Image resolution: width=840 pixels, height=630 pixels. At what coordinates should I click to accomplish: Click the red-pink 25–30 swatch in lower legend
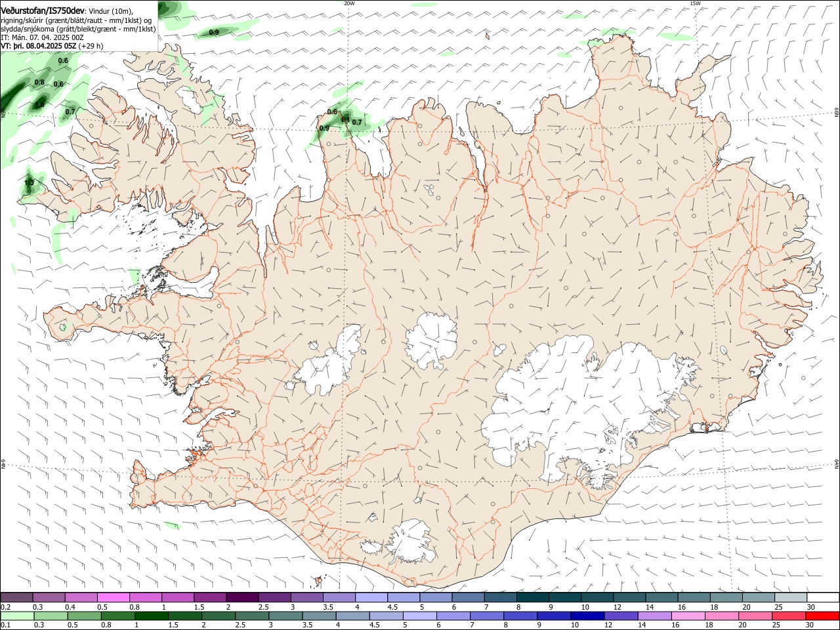[x=789, y=616]
